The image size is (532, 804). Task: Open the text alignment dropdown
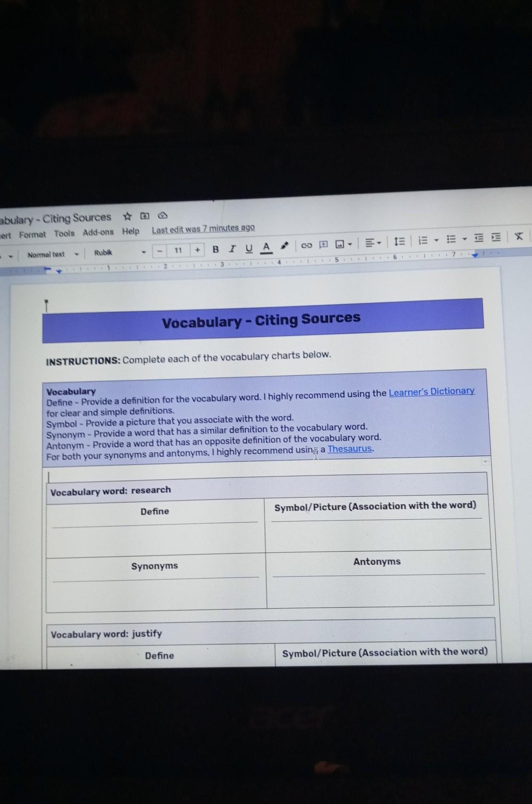pos(373,243)
